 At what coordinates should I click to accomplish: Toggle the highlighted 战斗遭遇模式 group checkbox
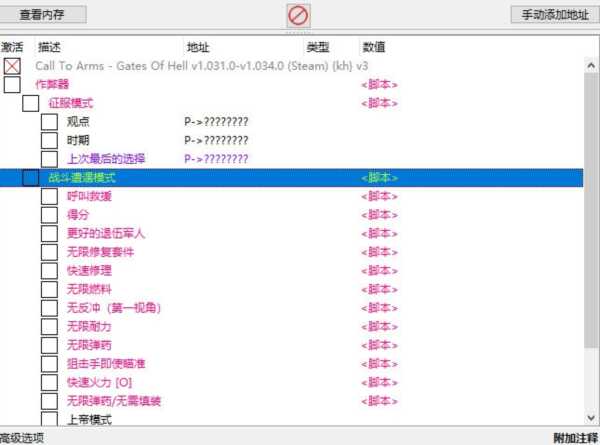pos(30,178)
